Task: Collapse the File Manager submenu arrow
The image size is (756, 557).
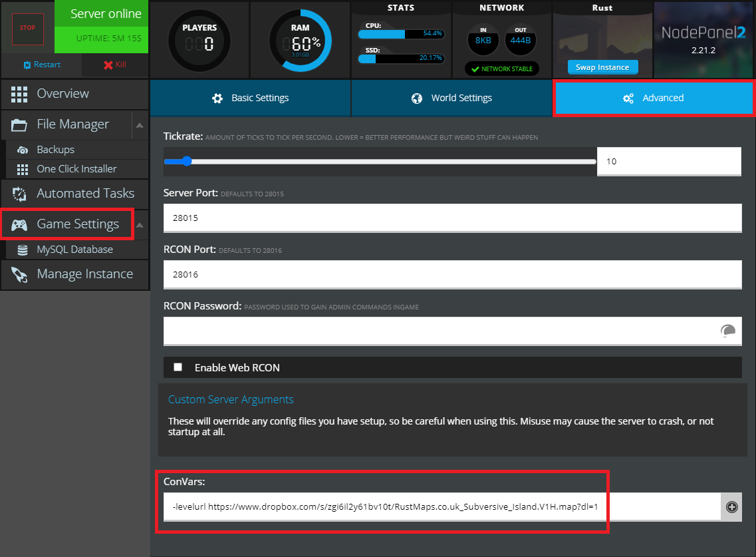Action: point(139,124)
